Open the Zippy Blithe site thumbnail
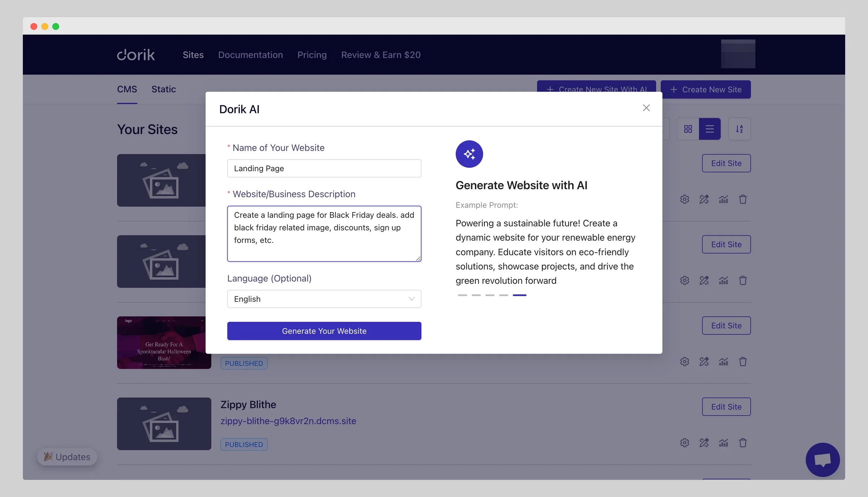This screenshot has height=497, width=868. coord(164,424)
